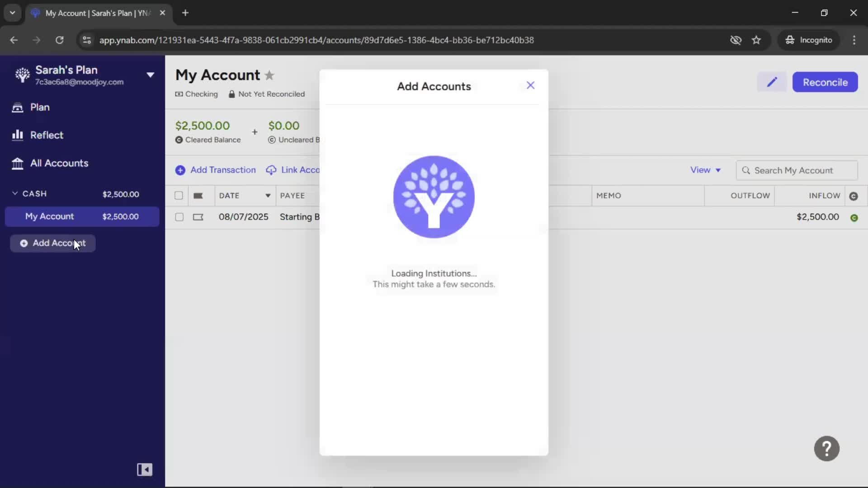868x488 pixels.
Task: Toggle select-all transactions checkbox in header
Action: coord(179,196)
